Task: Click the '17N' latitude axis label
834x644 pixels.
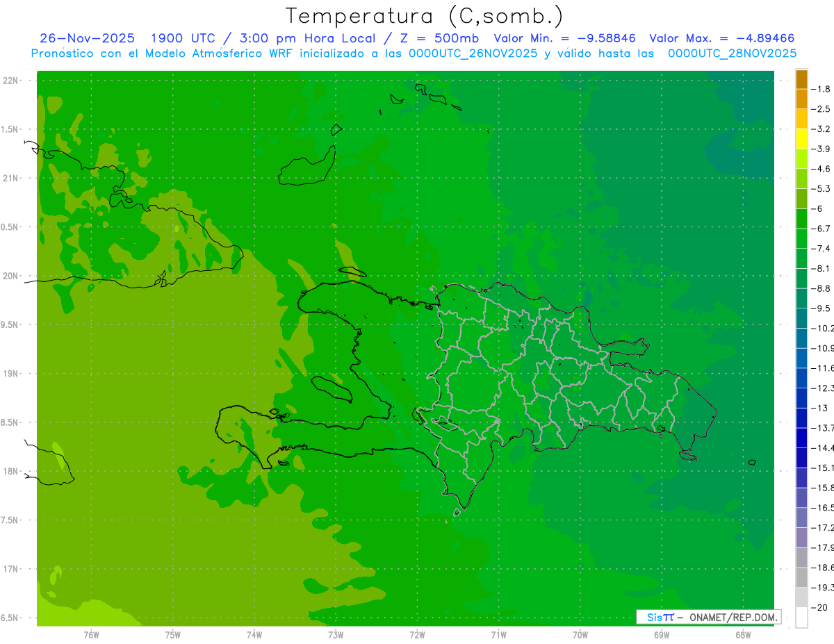Action: (10, 569)
